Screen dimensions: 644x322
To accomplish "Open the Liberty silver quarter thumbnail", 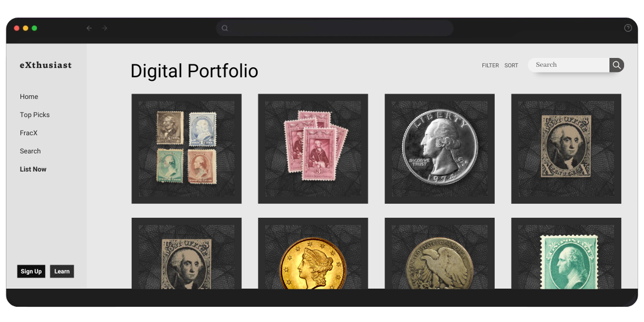I will click(440, 149).
